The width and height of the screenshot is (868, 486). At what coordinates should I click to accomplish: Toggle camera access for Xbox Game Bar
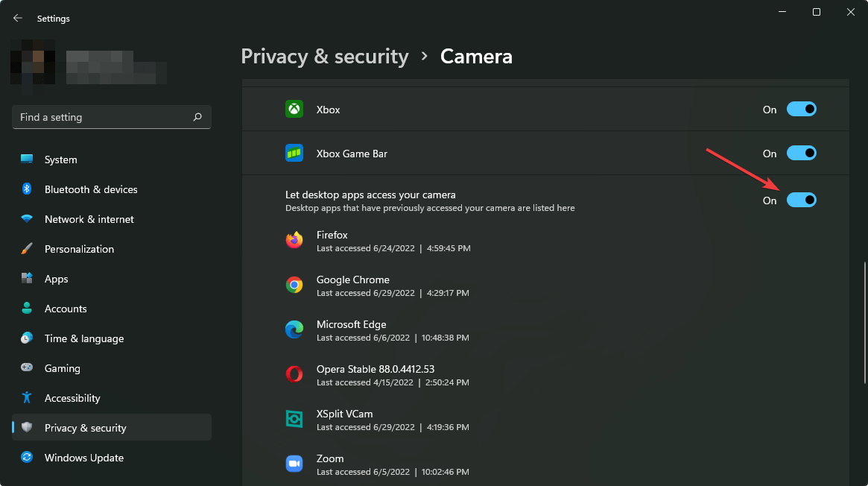pos(802,153)
